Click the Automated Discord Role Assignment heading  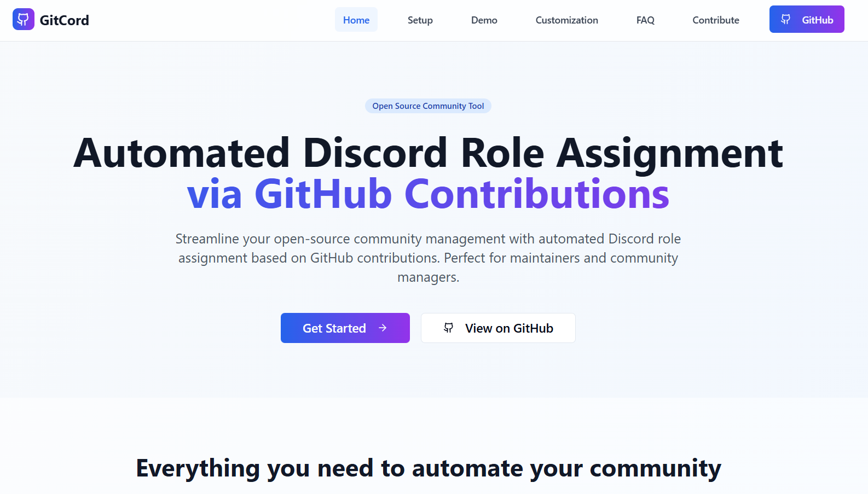(x=428, y=153)
